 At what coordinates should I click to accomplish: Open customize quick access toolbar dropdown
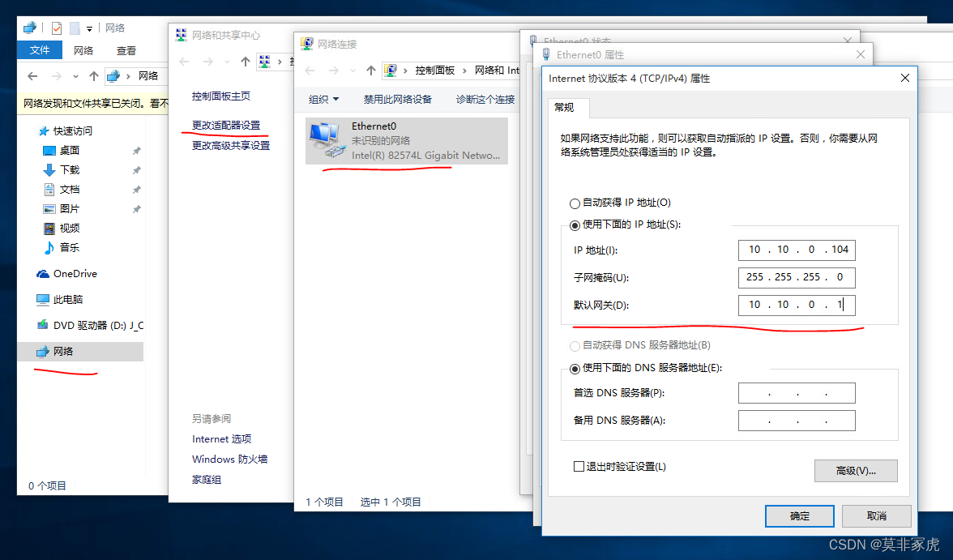[89, 28]
